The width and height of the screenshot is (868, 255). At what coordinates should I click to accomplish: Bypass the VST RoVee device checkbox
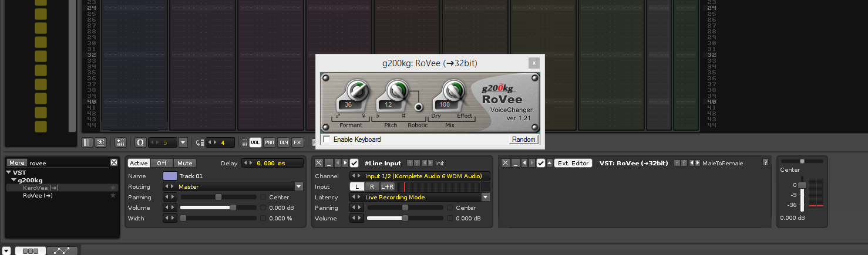coord(541,163)
